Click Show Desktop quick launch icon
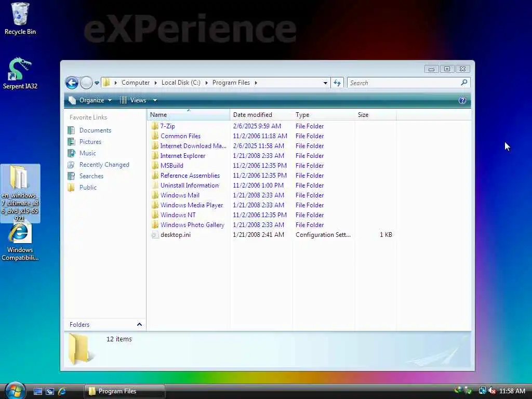 click(x=37, y=391)
